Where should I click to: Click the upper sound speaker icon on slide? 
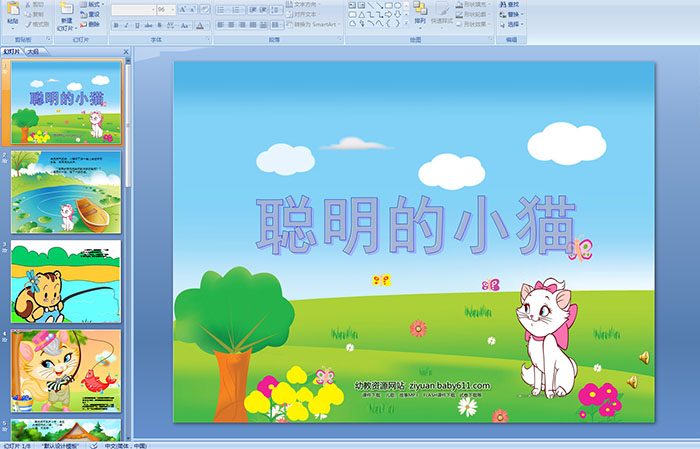644,357
